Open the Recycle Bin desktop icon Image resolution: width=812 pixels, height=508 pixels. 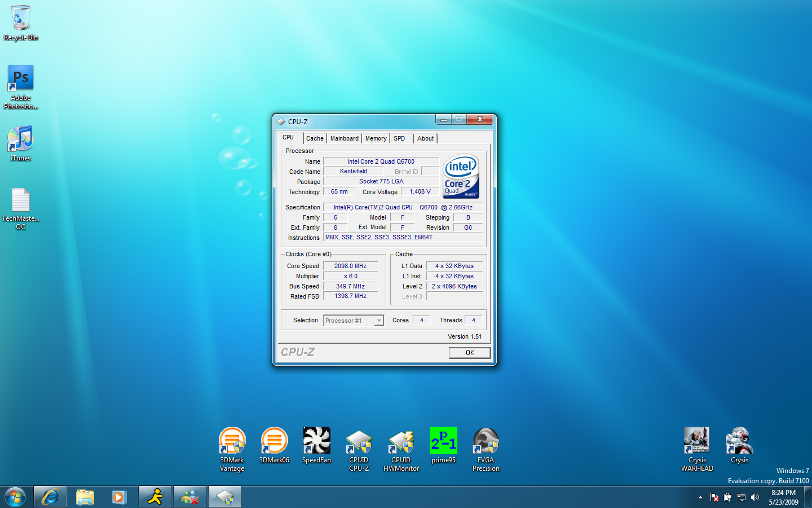pyautogui.click(x=21, y=23)
